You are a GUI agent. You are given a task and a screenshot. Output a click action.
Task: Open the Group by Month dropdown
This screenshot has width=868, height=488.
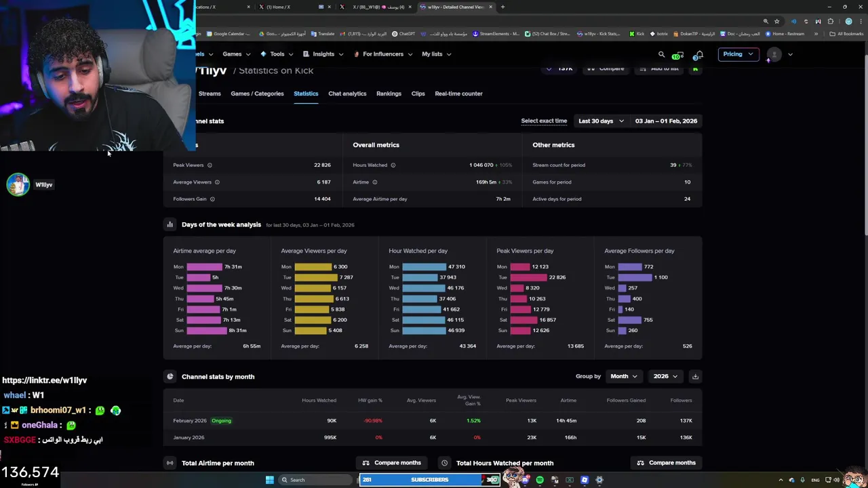click(x=624, y=376)
